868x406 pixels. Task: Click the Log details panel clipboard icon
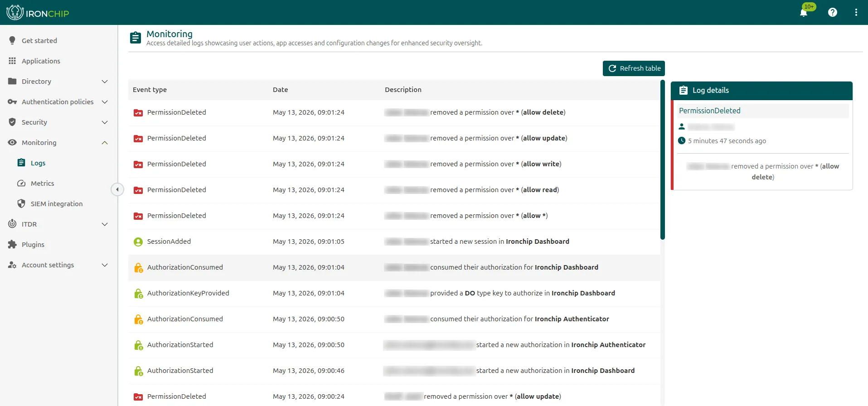pos(684,91)
